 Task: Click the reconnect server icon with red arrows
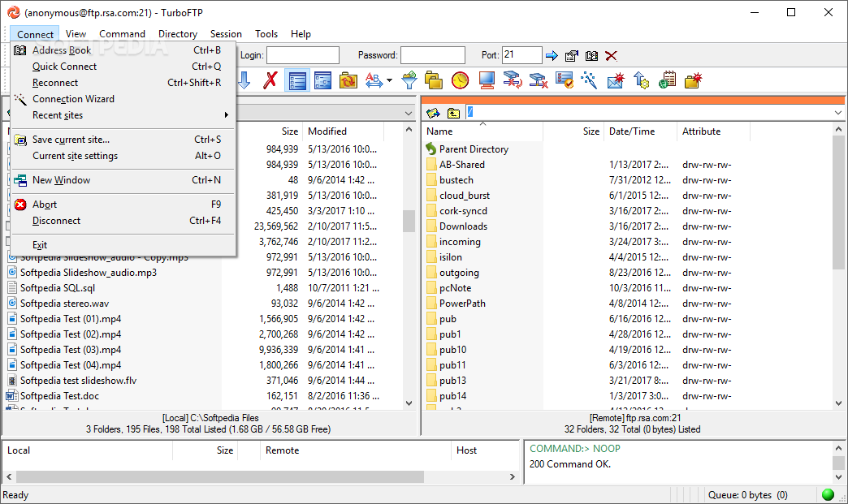pyautogui.click(x=513, y=80)
